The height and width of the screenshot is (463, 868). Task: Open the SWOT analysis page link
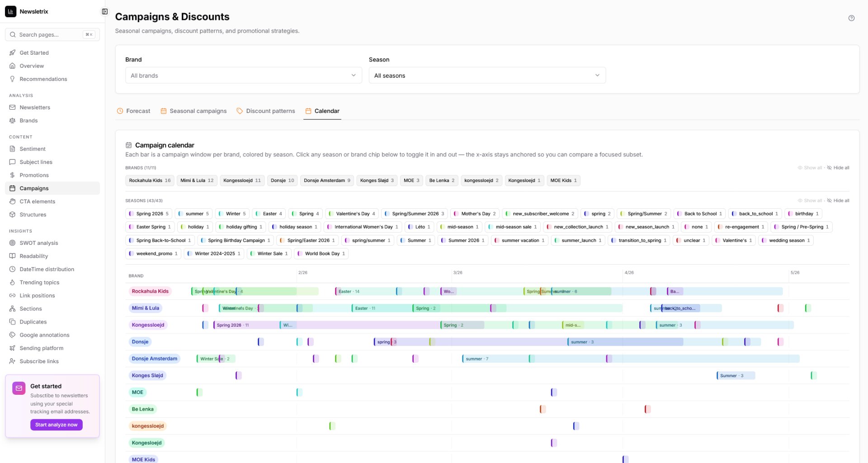pyautogui.click(x=52, y=243)
